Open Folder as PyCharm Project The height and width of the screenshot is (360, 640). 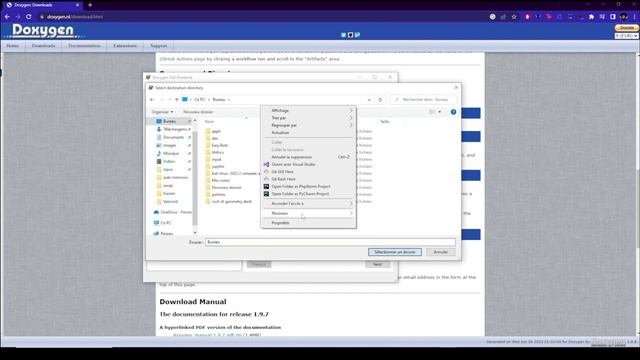(308, 194)
